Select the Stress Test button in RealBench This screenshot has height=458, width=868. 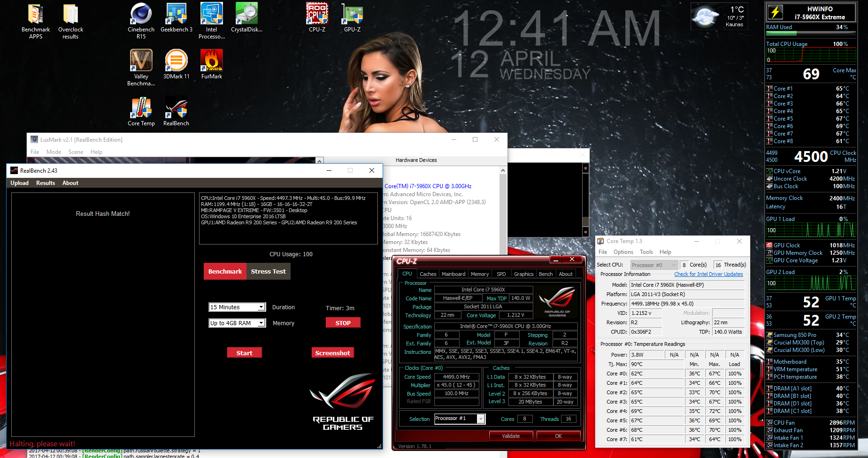pyautogui.click(x=269, y=271)
